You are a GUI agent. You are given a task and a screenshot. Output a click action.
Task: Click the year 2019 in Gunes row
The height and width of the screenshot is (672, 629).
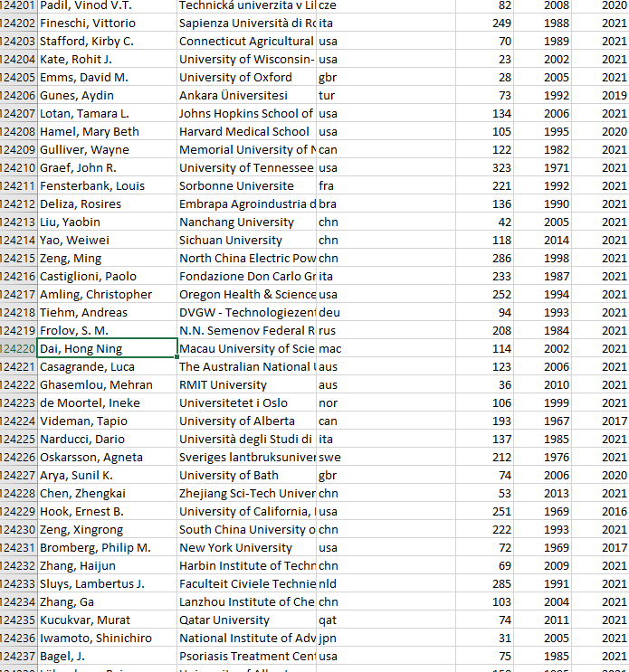(x=600, y=95)
